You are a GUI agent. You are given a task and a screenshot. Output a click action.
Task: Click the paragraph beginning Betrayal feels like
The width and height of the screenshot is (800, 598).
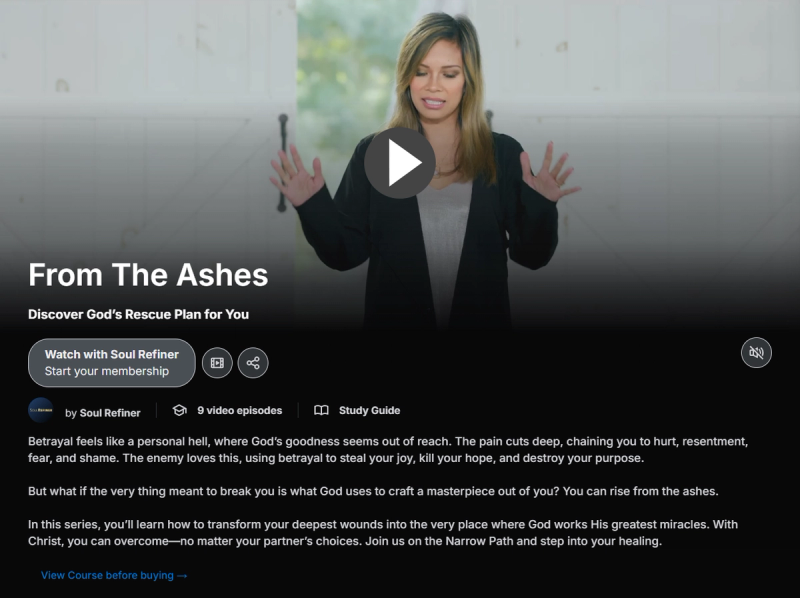tap(388, 450)
